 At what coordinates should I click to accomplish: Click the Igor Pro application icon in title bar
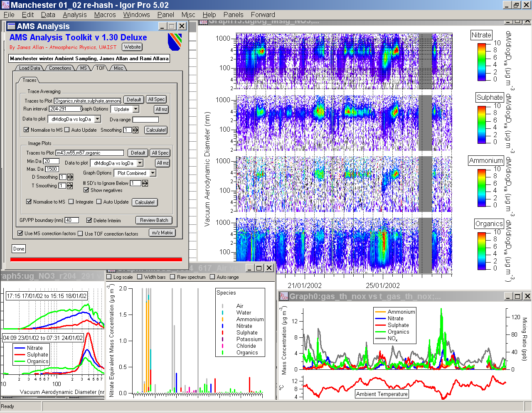click(x=5, y=5)
